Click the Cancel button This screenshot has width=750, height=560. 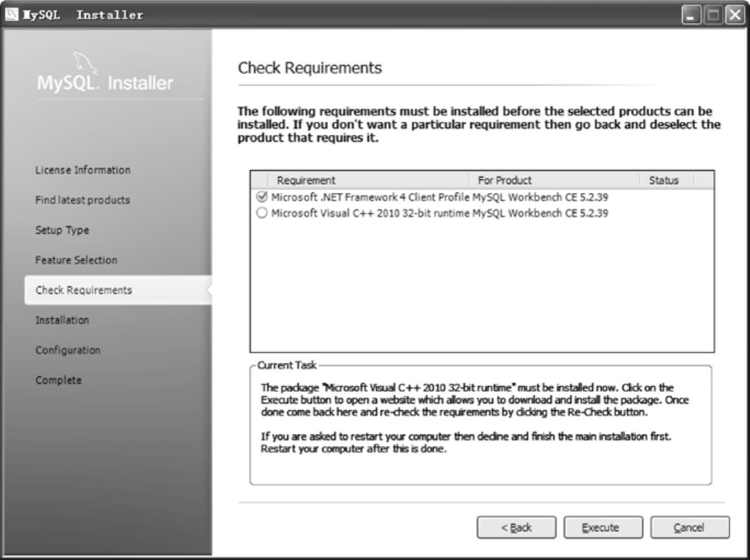click(690, 527)
